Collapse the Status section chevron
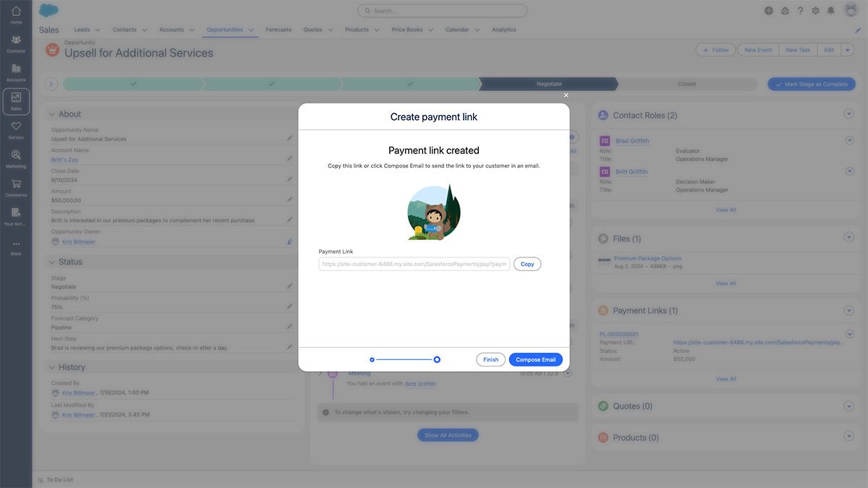868x488 pixels. (x=51, y=262)
